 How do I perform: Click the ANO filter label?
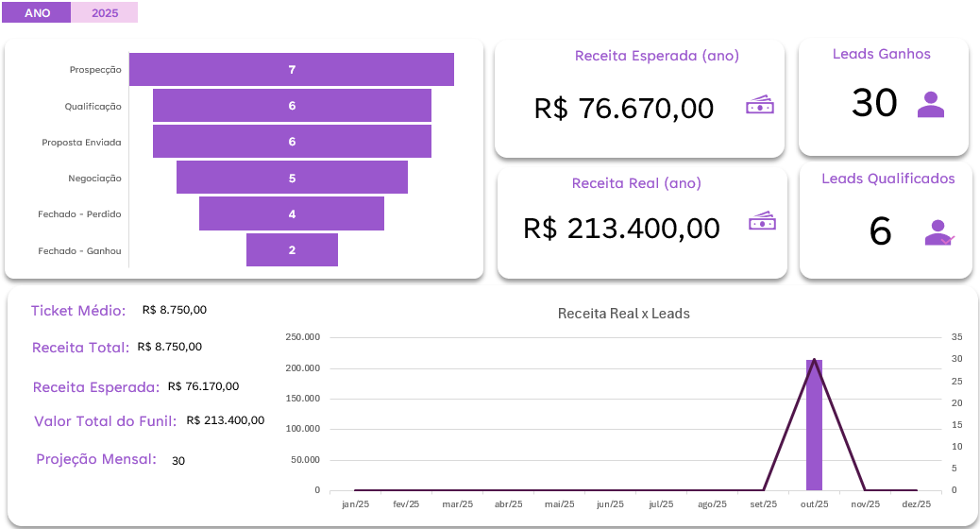(37, 13)
